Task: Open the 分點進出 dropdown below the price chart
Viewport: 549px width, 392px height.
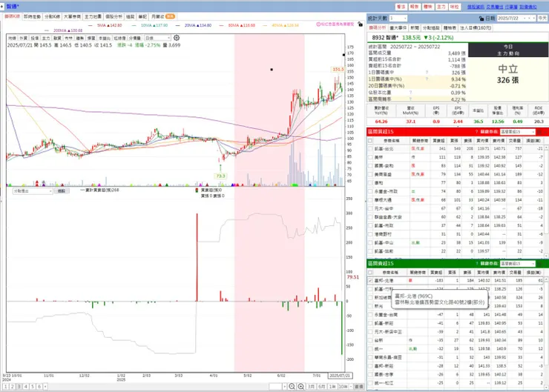Action: pyautogui.click(x=33, y=191)
